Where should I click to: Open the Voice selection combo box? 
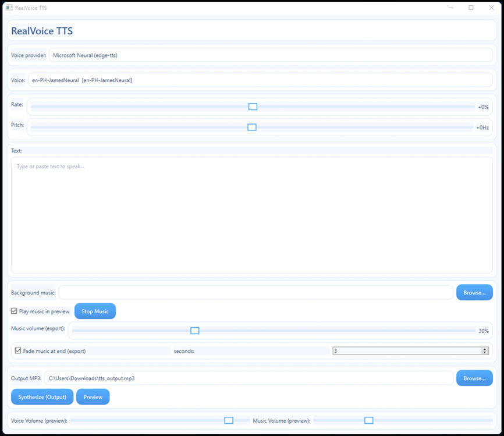260,80
